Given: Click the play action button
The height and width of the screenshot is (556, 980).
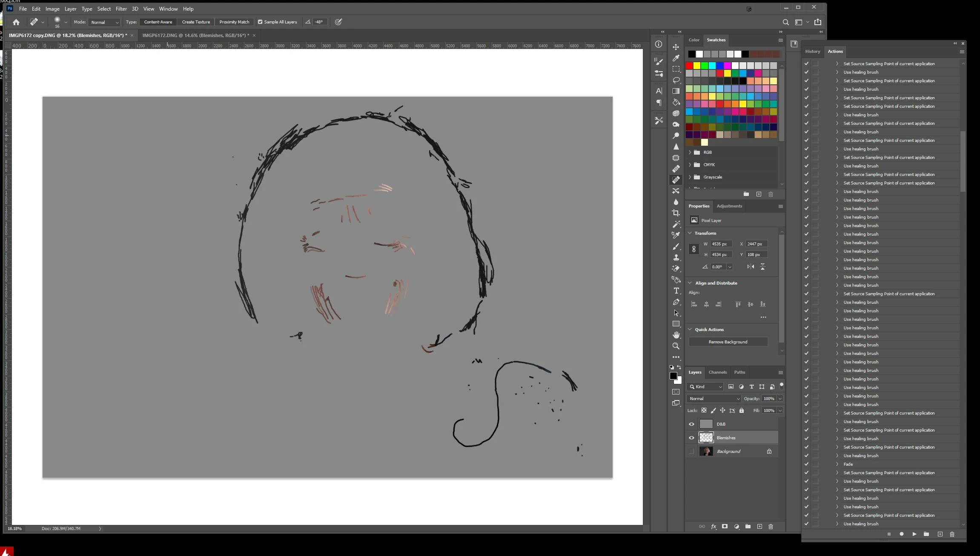Looking at the screenshot, I should (x=914, y=534).
